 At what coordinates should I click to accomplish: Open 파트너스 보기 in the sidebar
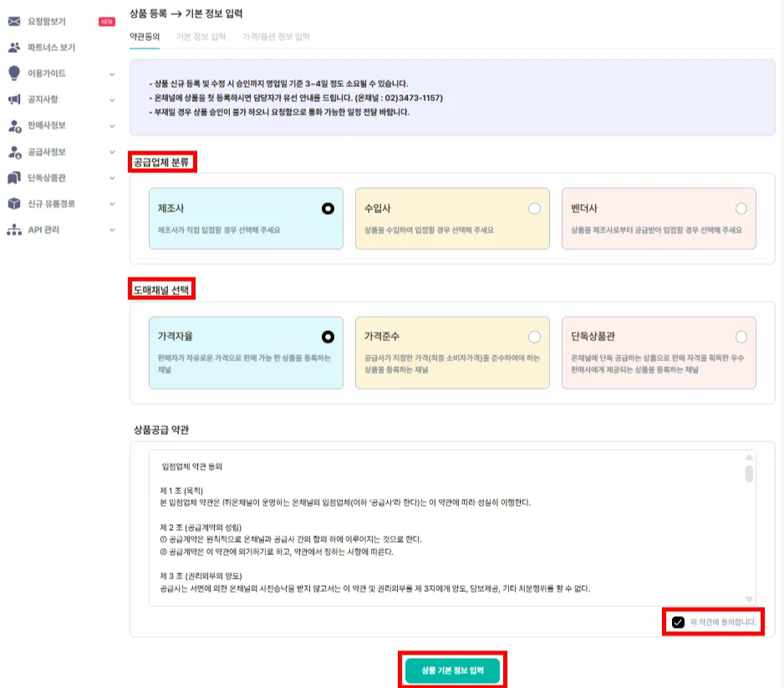coord(51,48)
